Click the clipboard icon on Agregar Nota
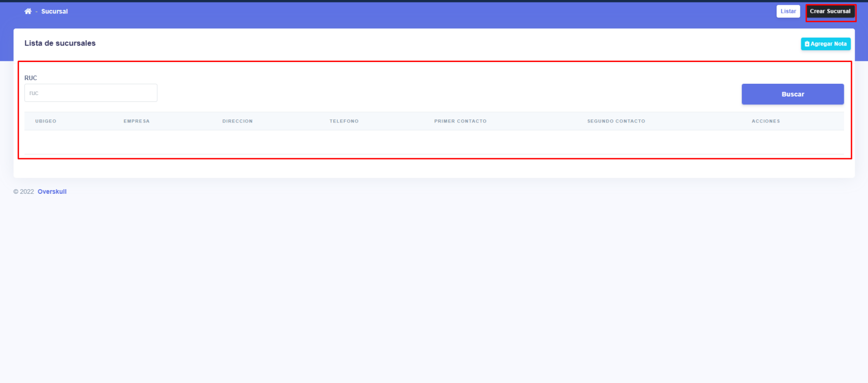This screenshot has height=383, width=868. (807, 44)
